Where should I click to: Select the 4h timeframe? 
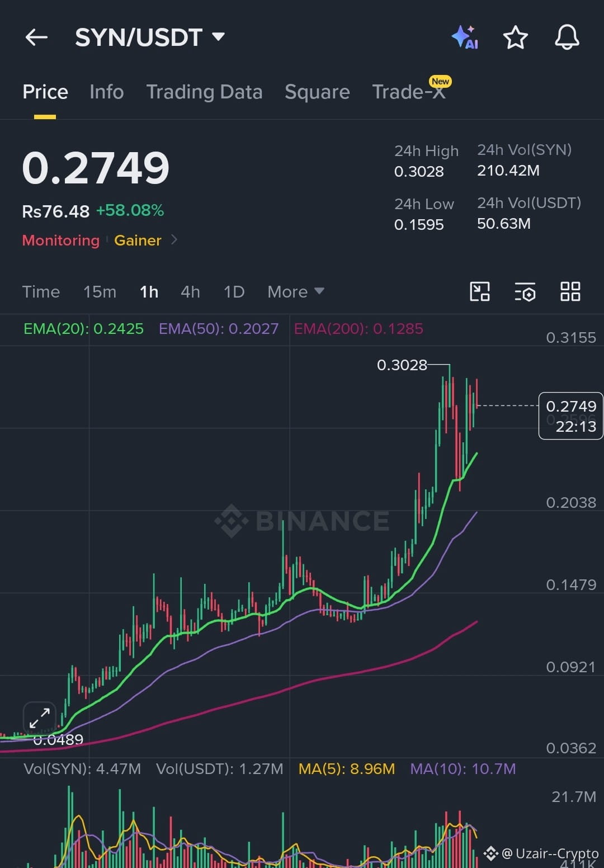pyautogui.click(x=190, y=292)
